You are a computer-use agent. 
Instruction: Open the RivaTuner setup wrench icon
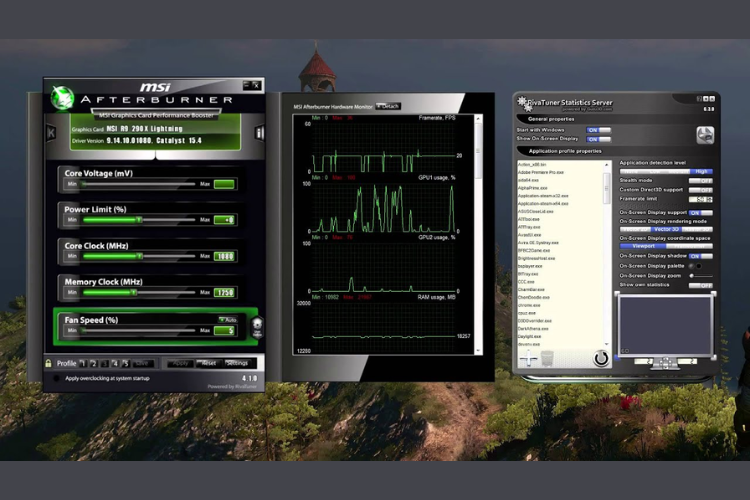coord(705,135)
